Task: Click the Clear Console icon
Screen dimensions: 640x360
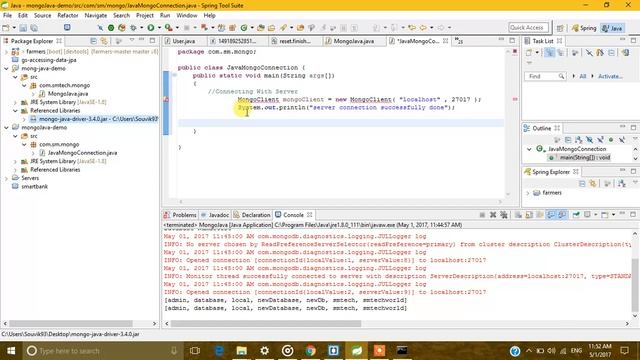Action: (518, 215)
